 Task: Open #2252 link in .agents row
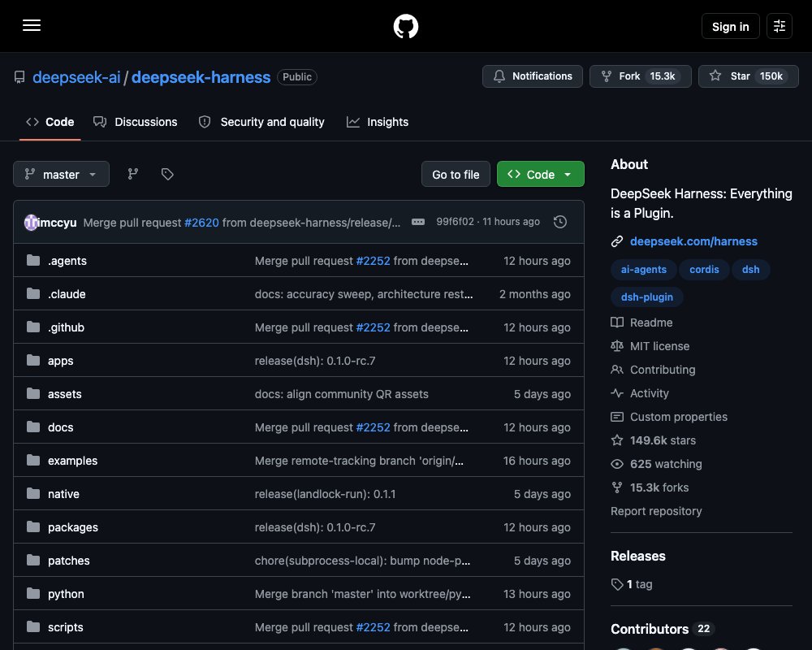(373, 261)
